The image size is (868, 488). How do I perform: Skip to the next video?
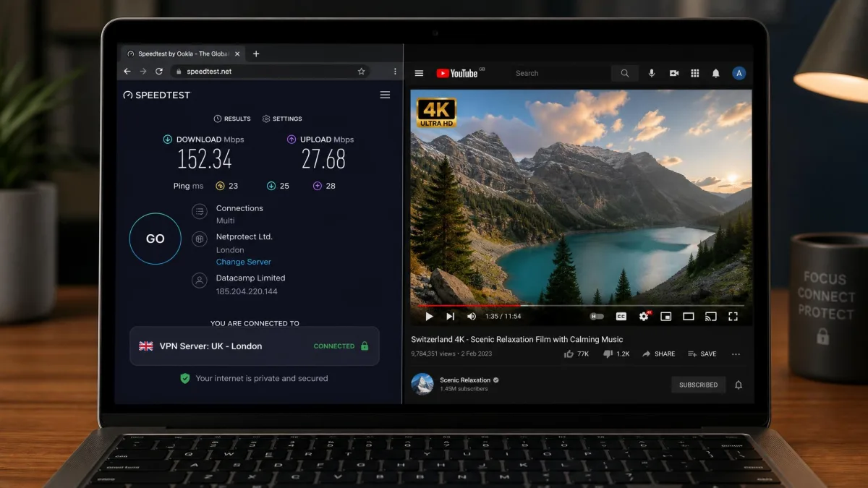[x=450, y=316]
